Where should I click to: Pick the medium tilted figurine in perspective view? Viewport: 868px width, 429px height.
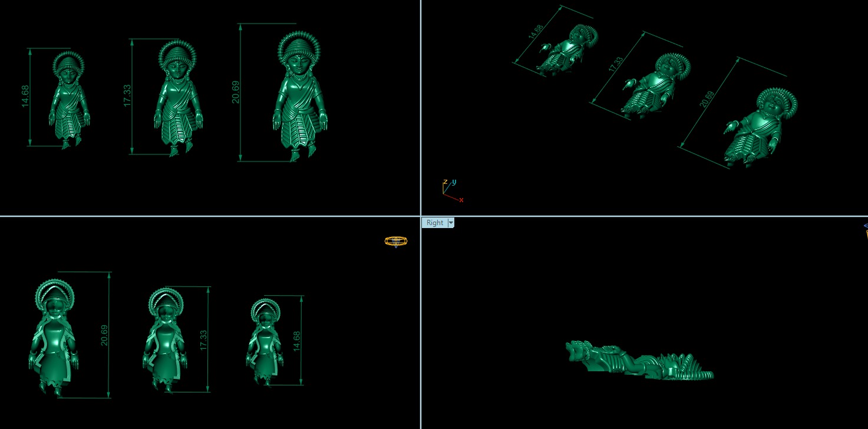pyautogui.click(x=657, y=86)
